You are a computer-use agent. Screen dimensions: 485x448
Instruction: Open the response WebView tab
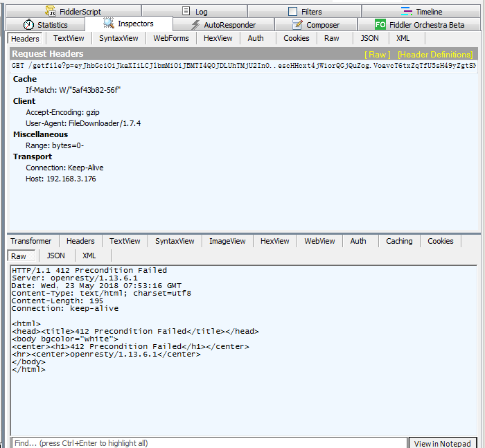(x=319, y=241)
